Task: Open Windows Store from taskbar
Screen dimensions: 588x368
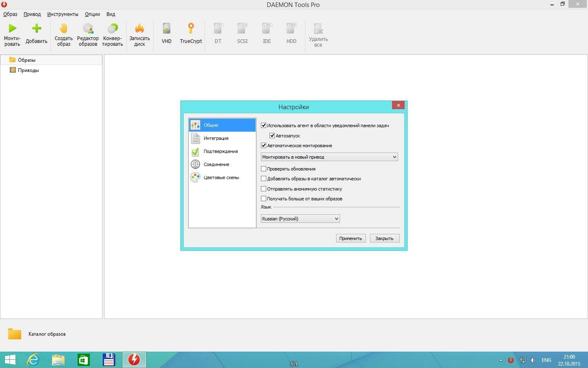Action: pos(84,360)
